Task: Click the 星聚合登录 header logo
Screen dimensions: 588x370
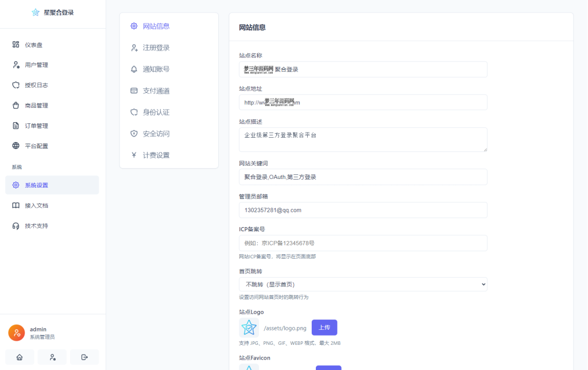Action: [52, 11]
